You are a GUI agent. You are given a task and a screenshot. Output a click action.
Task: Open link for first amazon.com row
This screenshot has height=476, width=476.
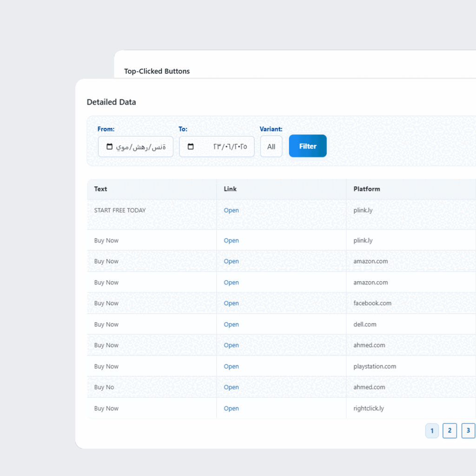pyautogui.click(x=231, y=262)
